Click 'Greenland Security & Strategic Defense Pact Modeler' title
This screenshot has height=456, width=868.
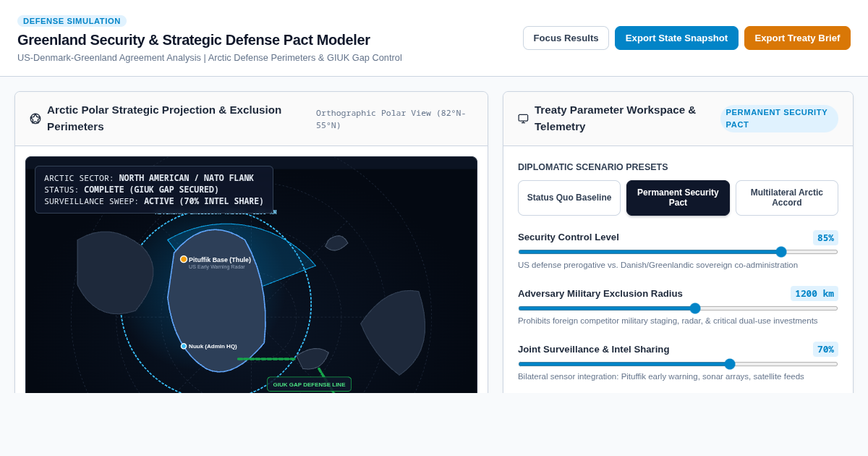pyautogui.click(x=194, y=40)
